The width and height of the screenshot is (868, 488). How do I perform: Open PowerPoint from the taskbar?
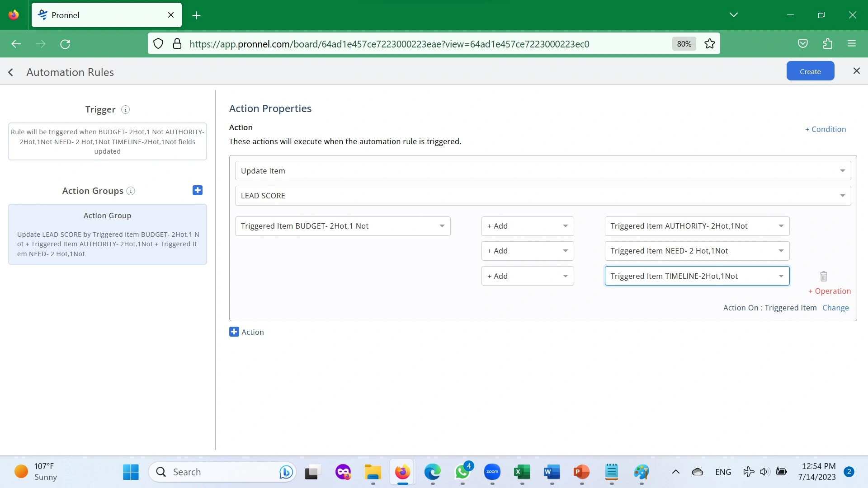pyautogui.click(x=582, y=472)
